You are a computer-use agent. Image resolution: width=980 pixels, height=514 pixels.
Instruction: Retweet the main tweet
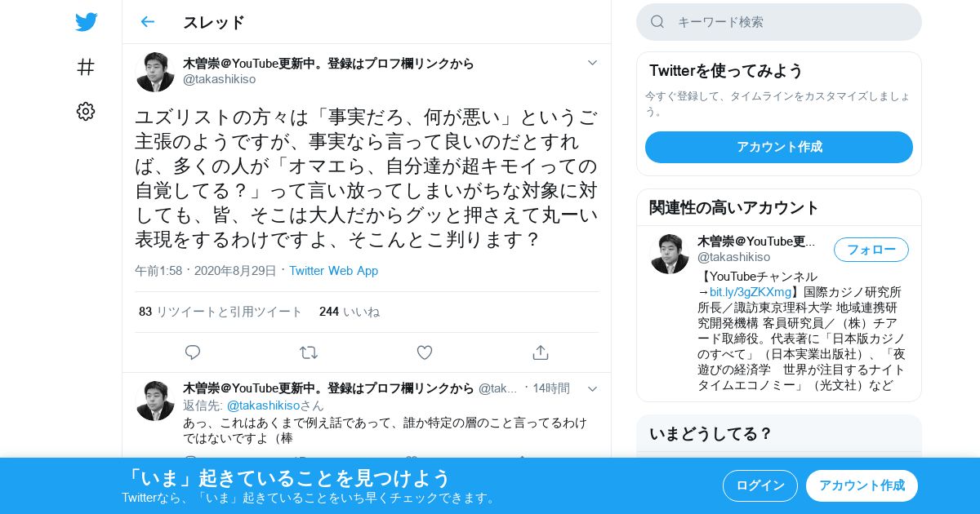308,352
